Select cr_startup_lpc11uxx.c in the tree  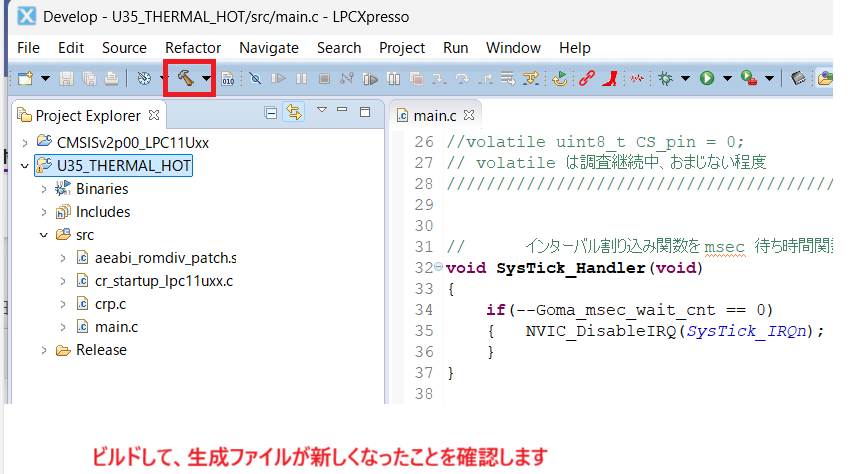163,281
